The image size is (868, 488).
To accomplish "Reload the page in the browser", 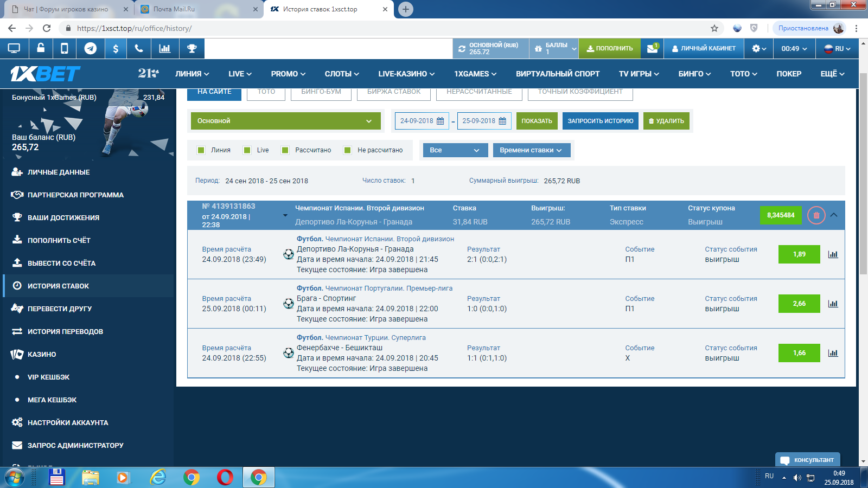I will pyautogui.click(x=47, y=28).
